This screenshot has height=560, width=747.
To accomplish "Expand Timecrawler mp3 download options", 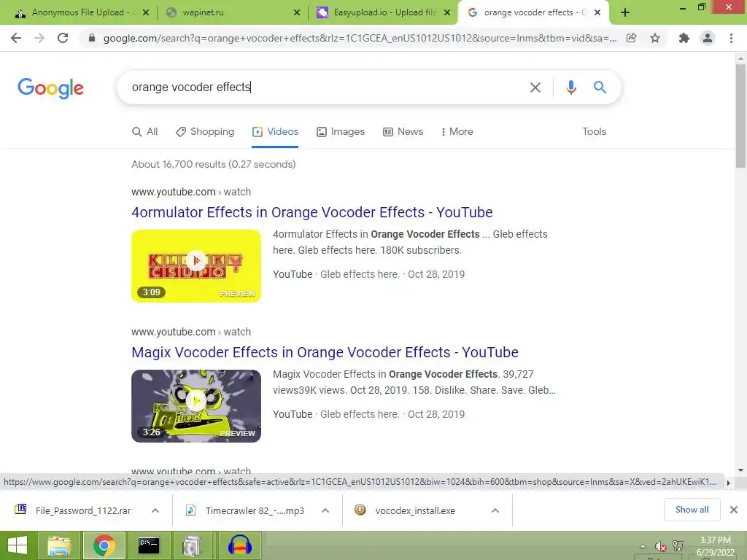I will (x=325, y=510).
